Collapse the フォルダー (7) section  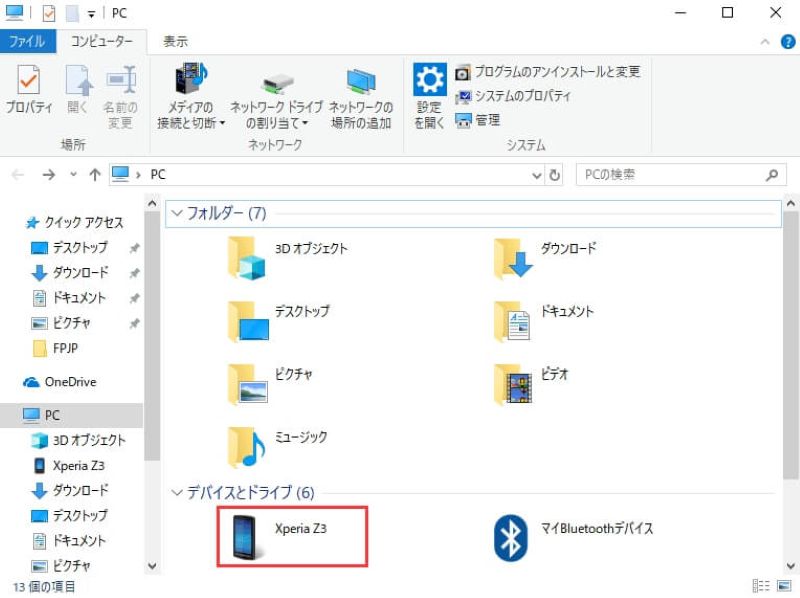click(x=177, y=213)
